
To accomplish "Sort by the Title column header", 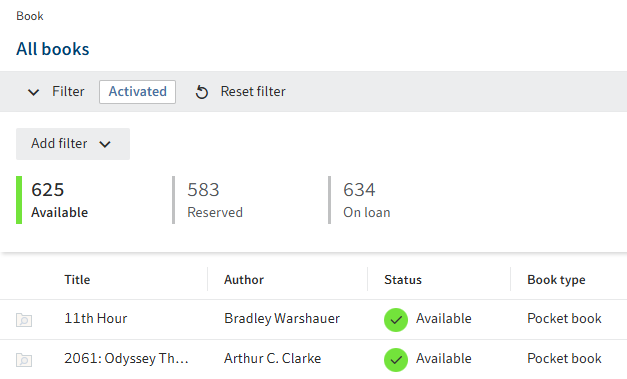I will (77, 279).
